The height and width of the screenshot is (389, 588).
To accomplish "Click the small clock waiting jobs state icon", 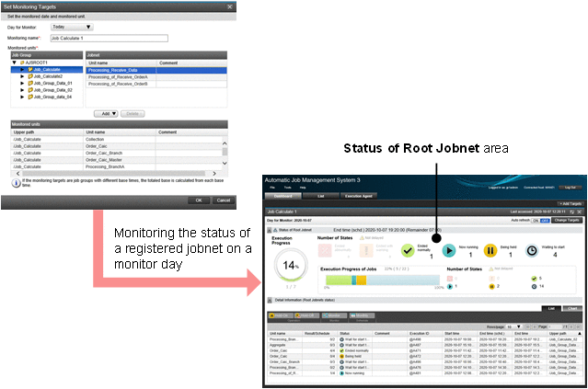I will tap(534, 286).
